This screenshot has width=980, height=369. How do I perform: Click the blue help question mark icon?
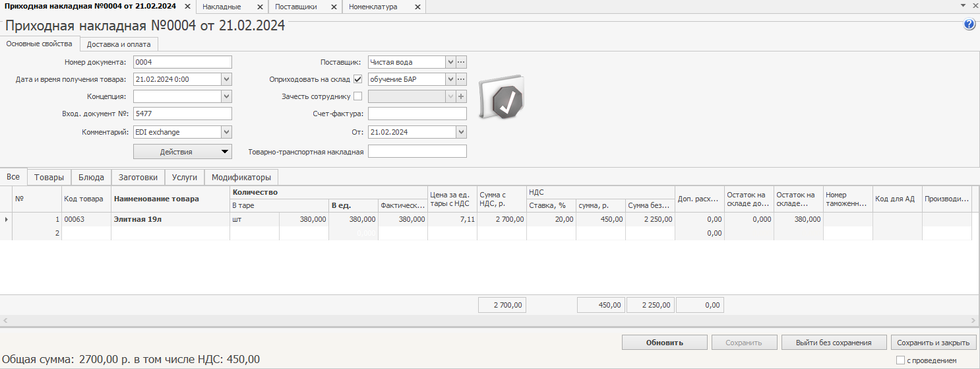tap(969, 24)
